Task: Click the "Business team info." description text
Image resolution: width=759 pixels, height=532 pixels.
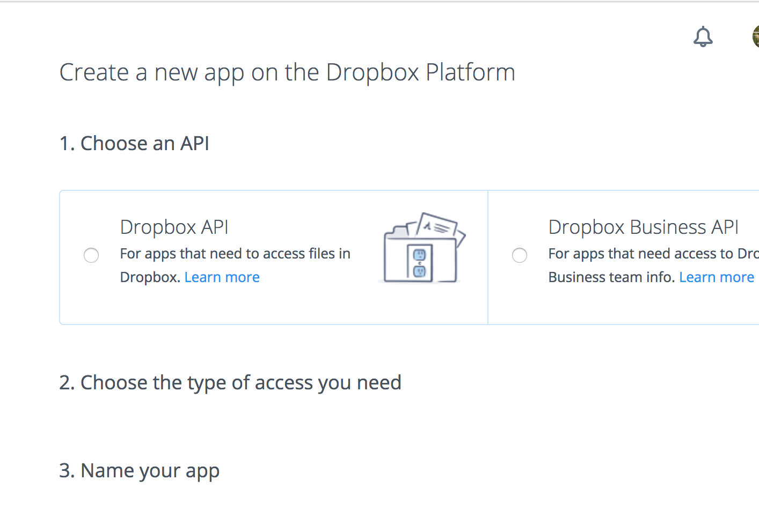Action: [x=611, y=277]
